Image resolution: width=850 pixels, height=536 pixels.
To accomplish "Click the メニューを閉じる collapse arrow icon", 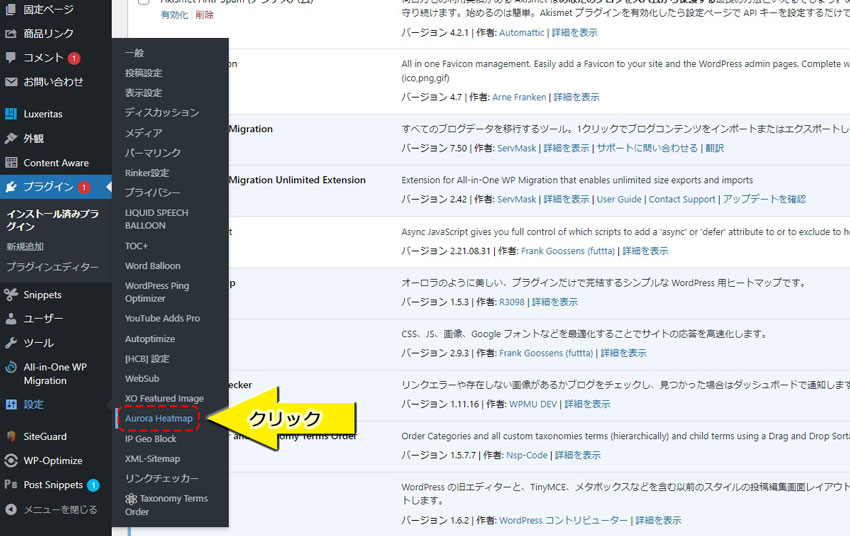I will tap(11, 509).
